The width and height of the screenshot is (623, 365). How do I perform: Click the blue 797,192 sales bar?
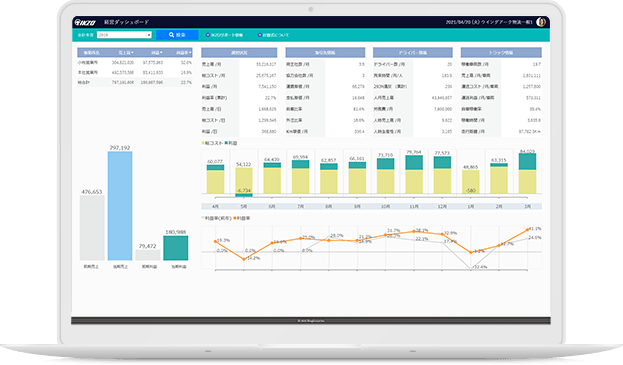(120, 206)
